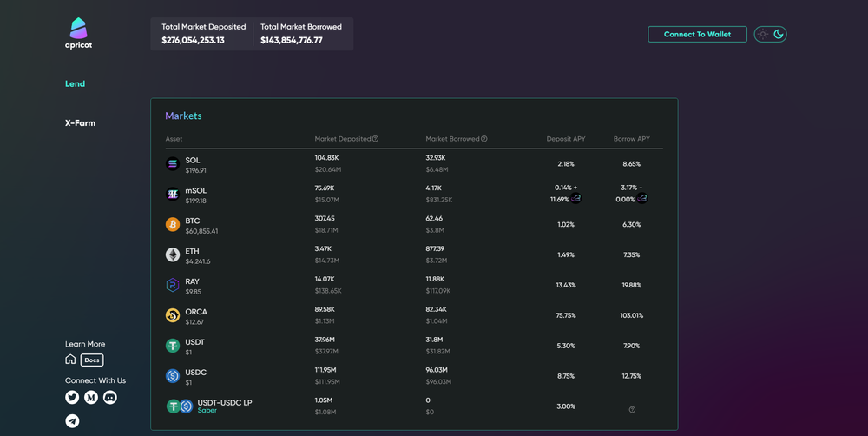868x436 pixels.
Task: Open the Twitter social icon
Action: [x=72, y=397]
